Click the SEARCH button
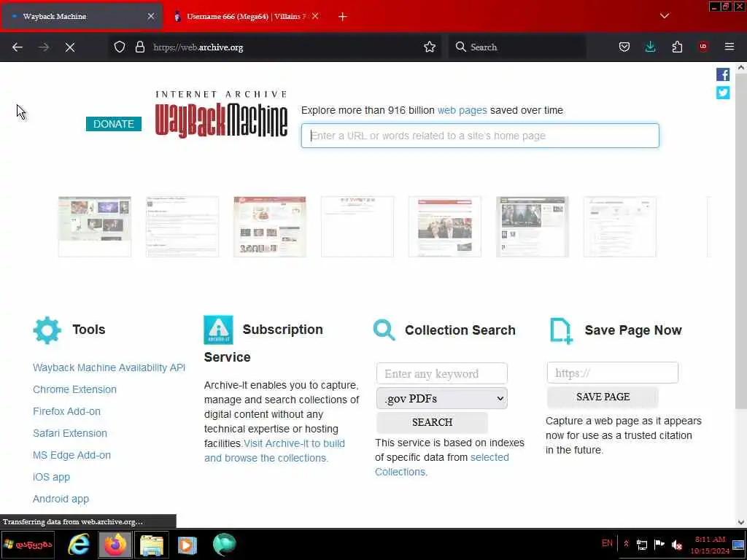Screen dimensions: 747x560 [x=432, y=422]
